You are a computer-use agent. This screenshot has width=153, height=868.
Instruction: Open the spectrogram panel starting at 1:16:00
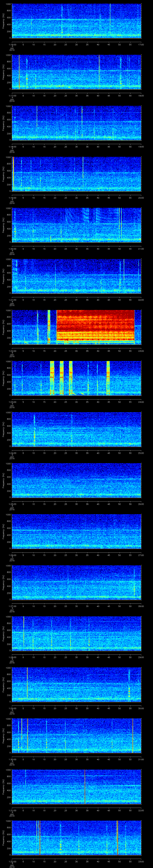tap(77, 21)
